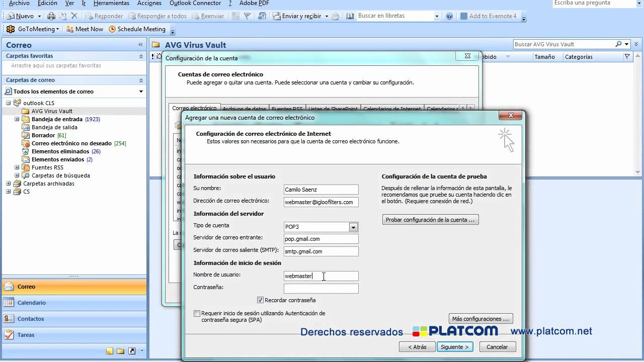Open the Adobe PDF menu
This screenshot has width=644, height=362.
pos(254,3)
